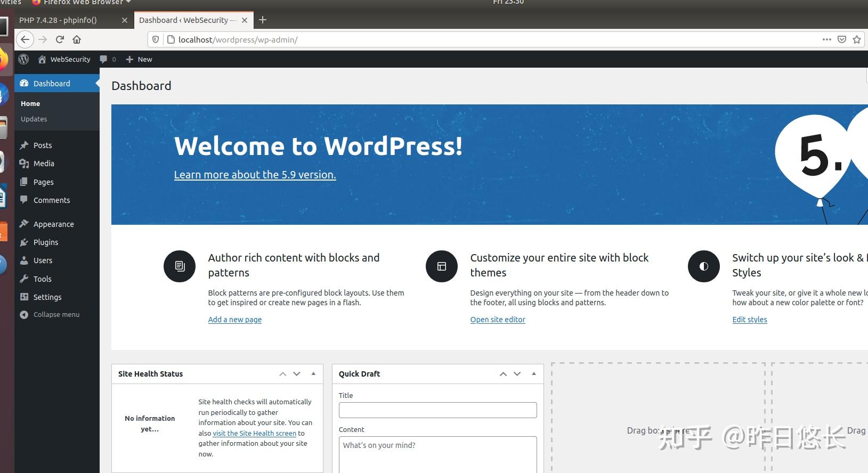This screenshot has width=868, height=473.
Task: Open the Plugins menu in sidebar
Action: 46,242
